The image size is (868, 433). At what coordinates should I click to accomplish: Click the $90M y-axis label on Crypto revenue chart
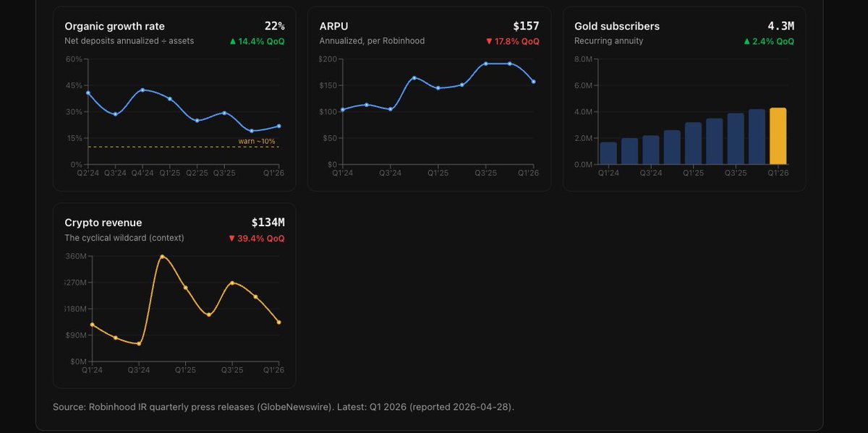coord(76,335)
